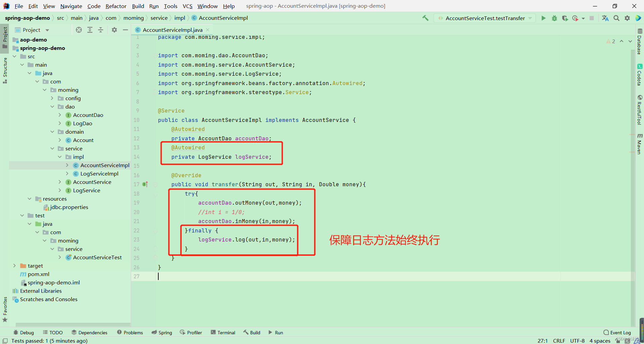Click the UTF-8 encoding indicator
This screenshot has width=644, height=344.
coord(577,341)
